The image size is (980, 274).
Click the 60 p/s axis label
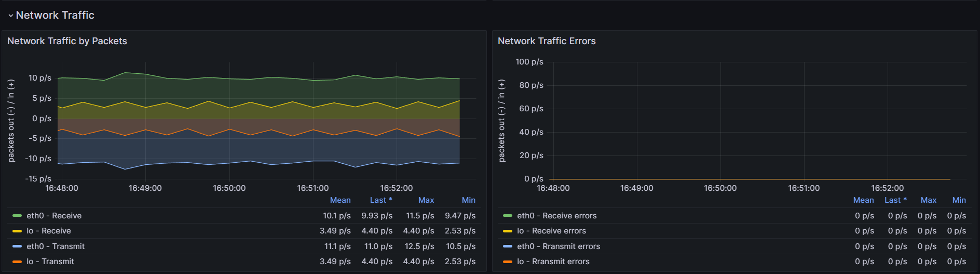tap(531, 109)
